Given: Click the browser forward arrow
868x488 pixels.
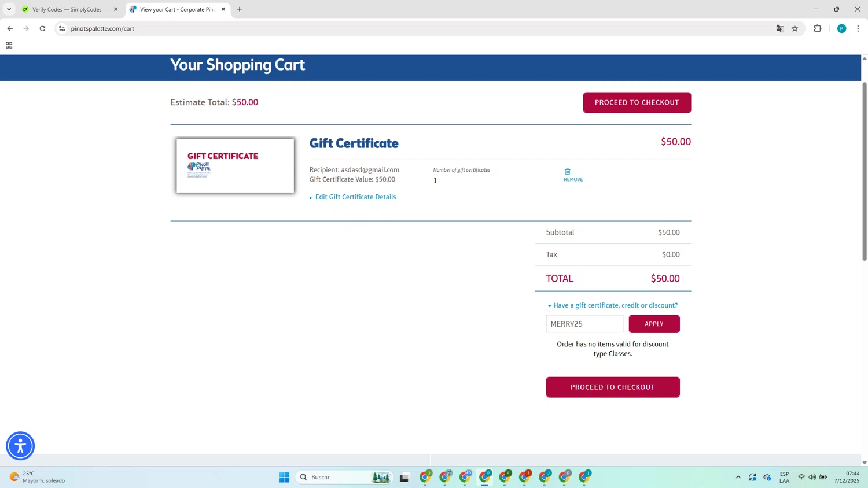Looking at the screenshot, I should coord(26,28).
